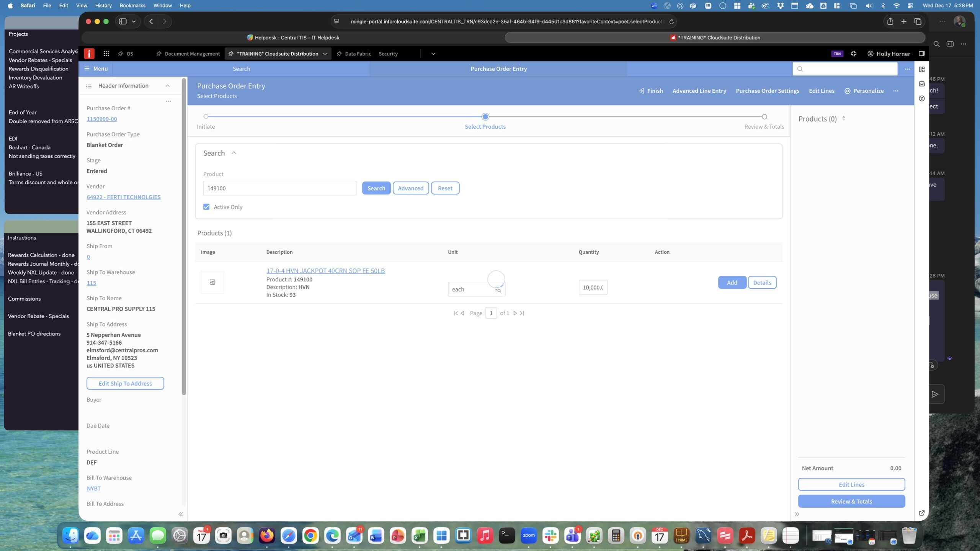Jump to the Initiate wizard step
This screenshot has height=551, width=980.
click(206, 116)
